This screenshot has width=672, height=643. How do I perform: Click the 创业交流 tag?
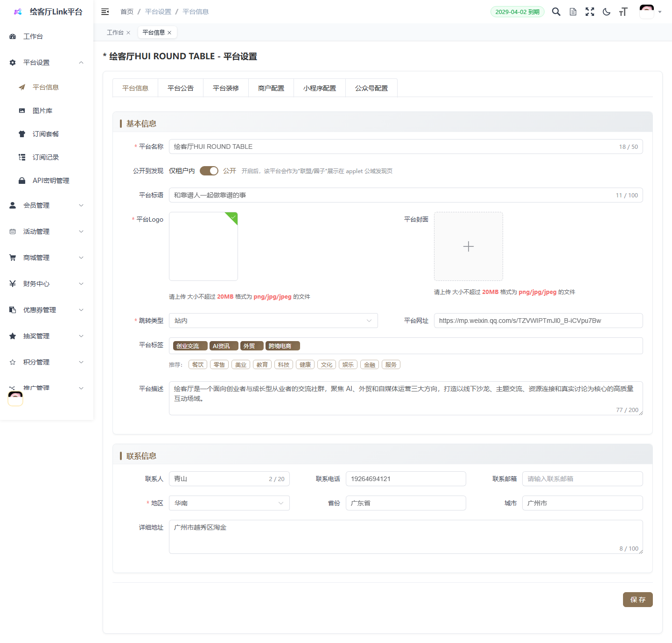coord(190,346)
